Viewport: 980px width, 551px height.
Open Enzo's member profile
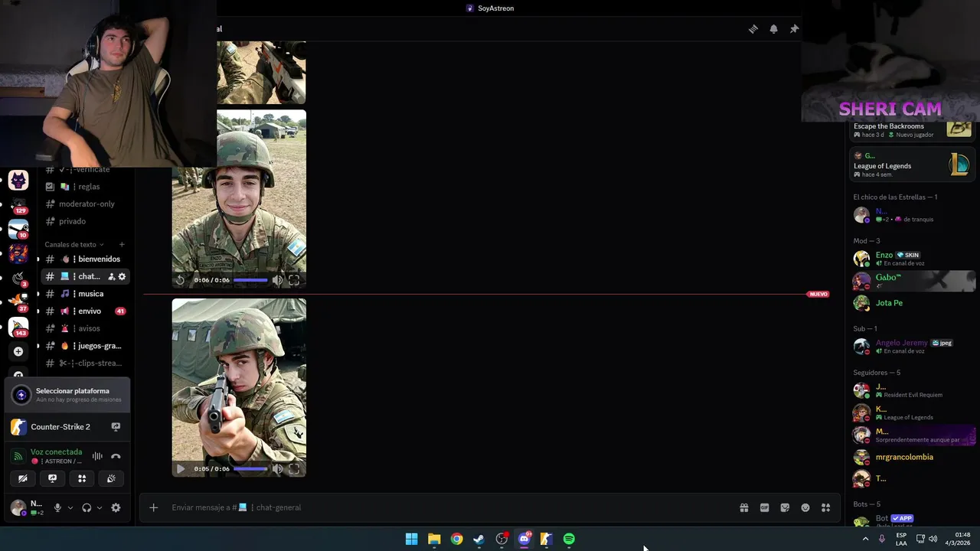tap(911, 259)
